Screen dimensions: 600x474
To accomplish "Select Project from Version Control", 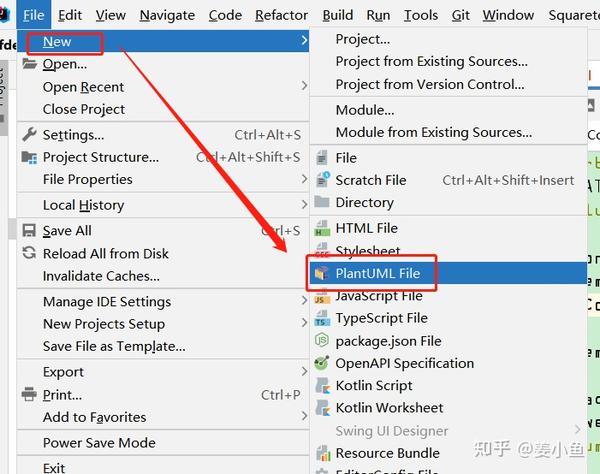I will point(431,84).
